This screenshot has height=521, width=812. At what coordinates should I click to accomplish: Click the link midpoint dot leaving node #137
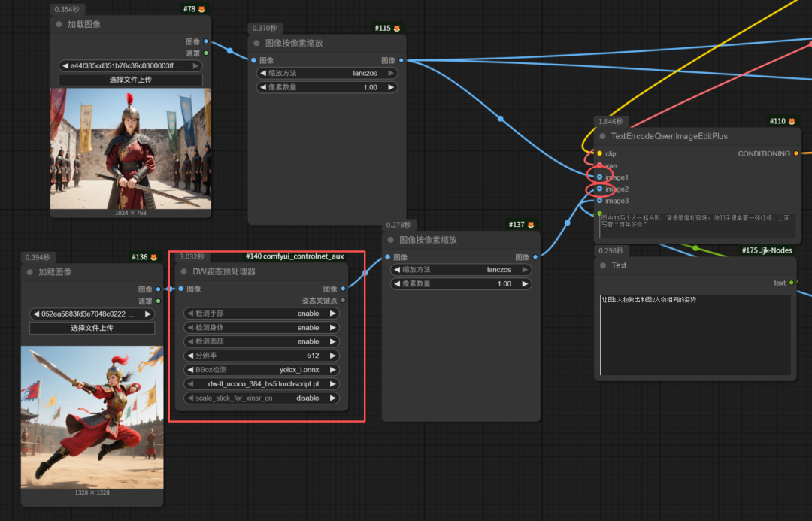pos(568,223)
